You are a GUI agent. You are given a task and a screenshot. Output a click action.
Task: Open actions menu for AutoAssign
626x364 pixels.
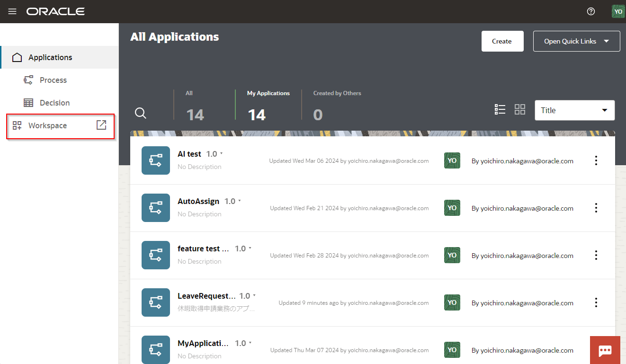coord(596,208)
